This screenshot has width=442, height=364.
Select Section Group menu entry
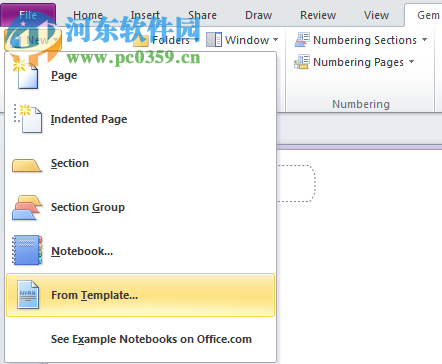tap(140, 207)
